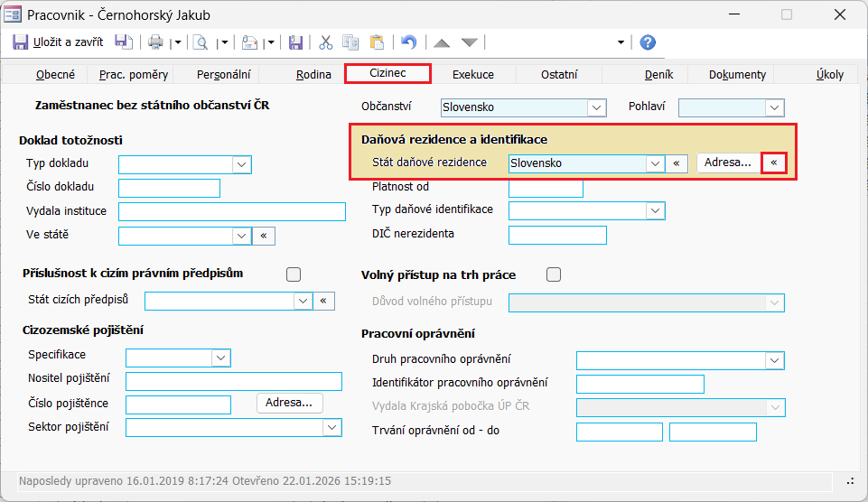The height and width of the screenshot is (502, 868).
Task: Enable the Příslušnost k cizím právním předpisům checkbox
Action: click(x=293, y=274)
